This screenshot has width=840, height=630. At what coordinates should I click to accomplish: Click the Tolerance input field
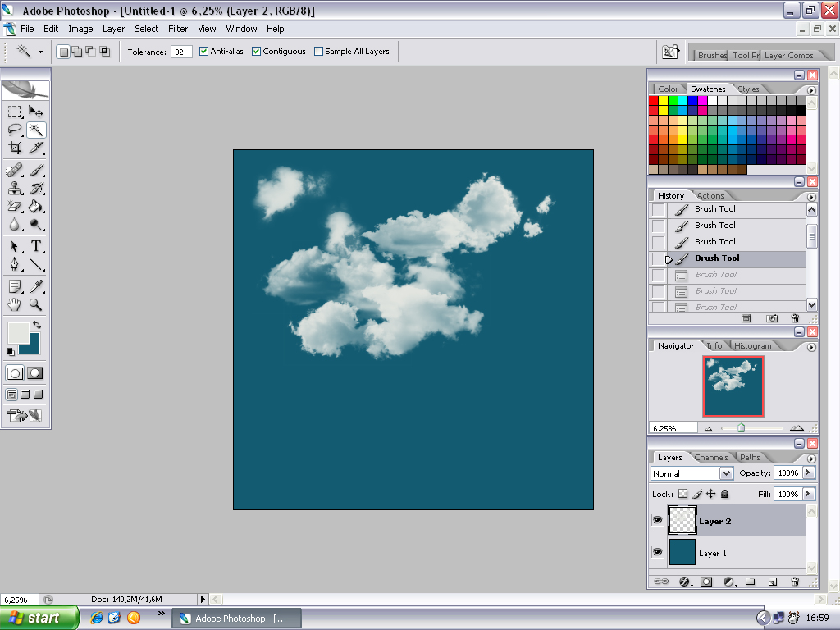(x=181, y=52)
